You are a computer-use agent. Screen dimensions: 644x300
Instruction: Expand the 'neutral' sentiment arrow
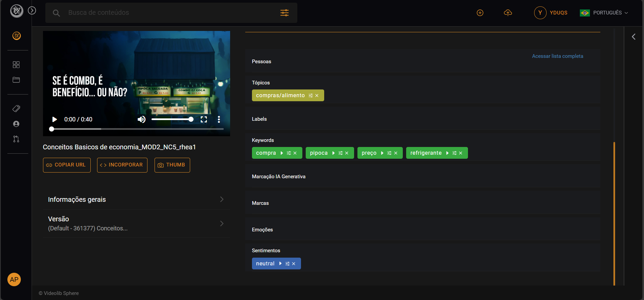click(x=281, y=264)
